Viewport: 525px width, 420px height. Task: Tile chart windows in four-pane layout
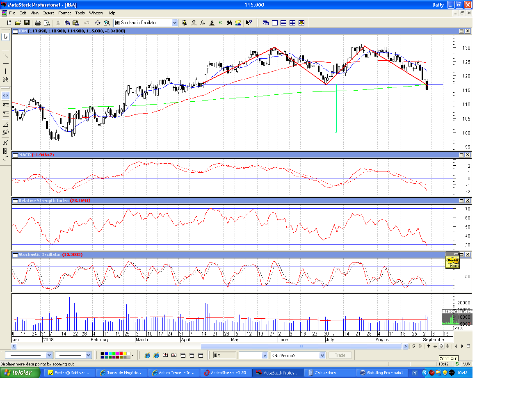click(x=292, y=23)
